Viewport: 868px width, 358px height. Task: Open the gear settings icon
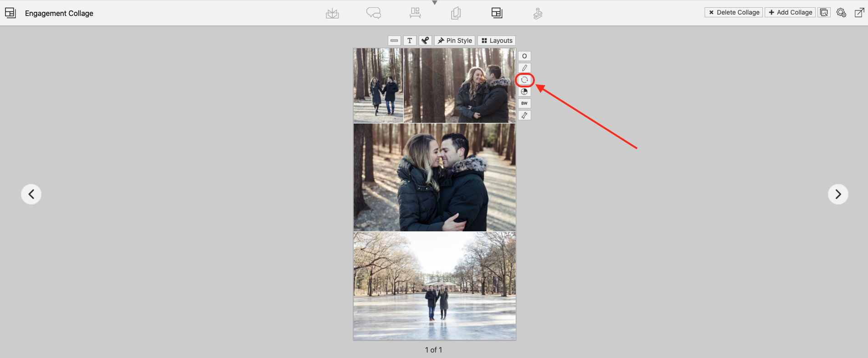[x=841, y=13]
